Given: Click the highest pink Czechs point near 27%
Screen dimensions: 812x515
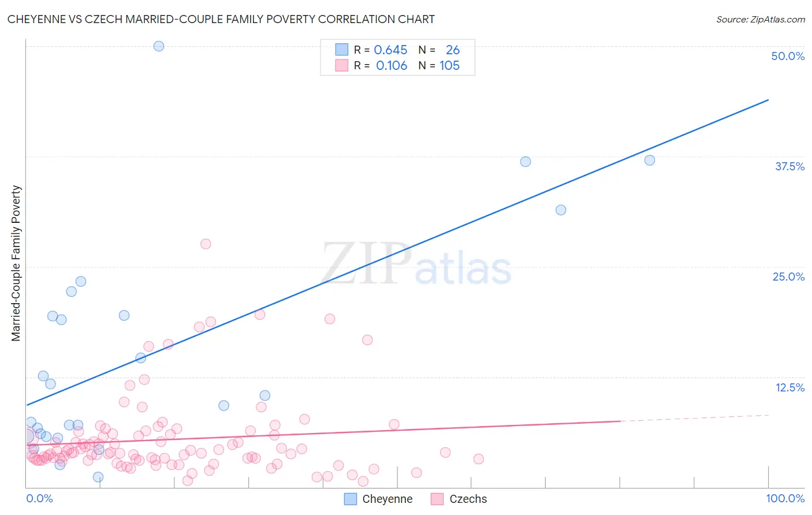Looking at the screenshot, I should coord(206,244).
